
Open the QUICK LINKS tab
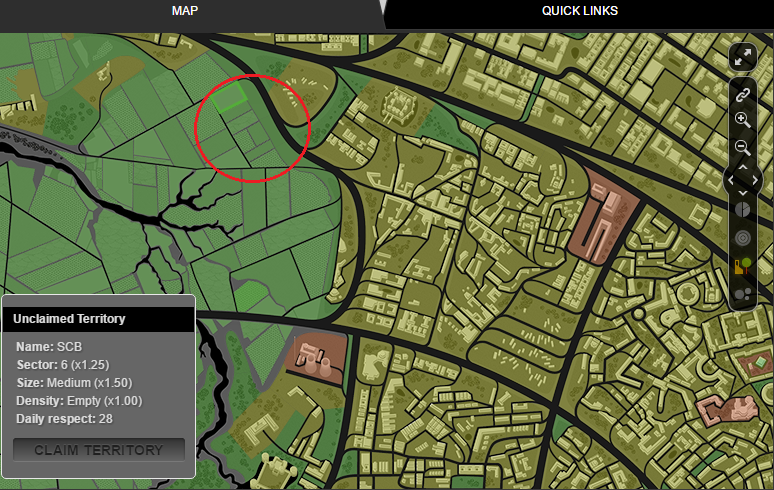(x=580, y=11)
